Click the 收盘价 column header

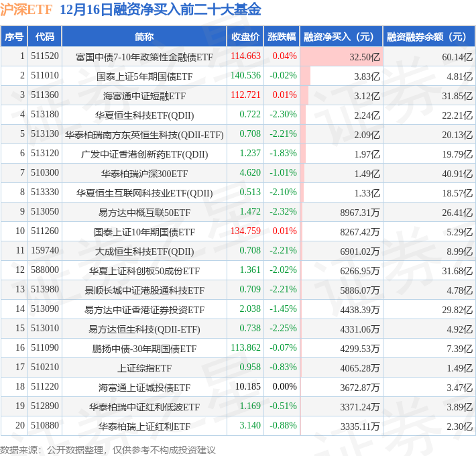click(x=245, y=37)
